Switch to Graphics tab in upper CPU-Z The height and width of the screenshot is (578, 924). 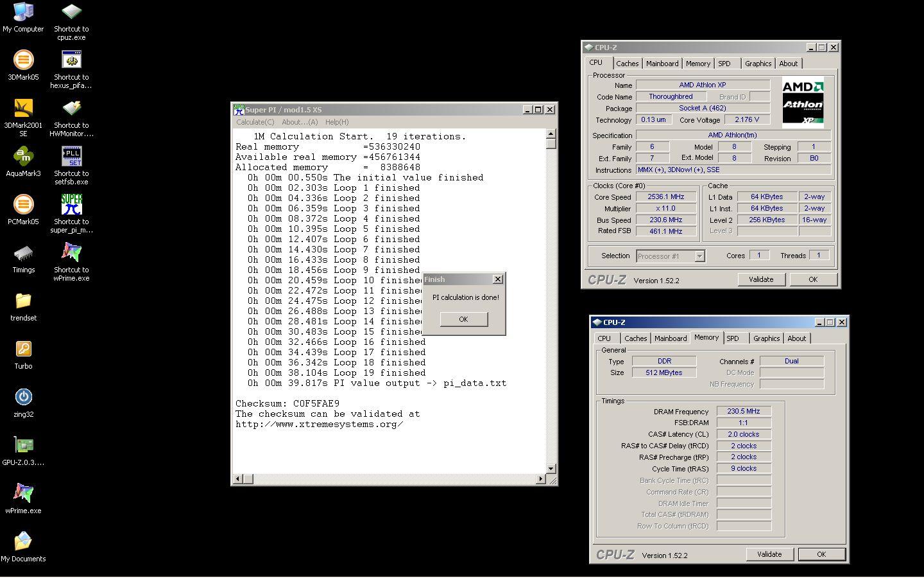pos(758,64)
